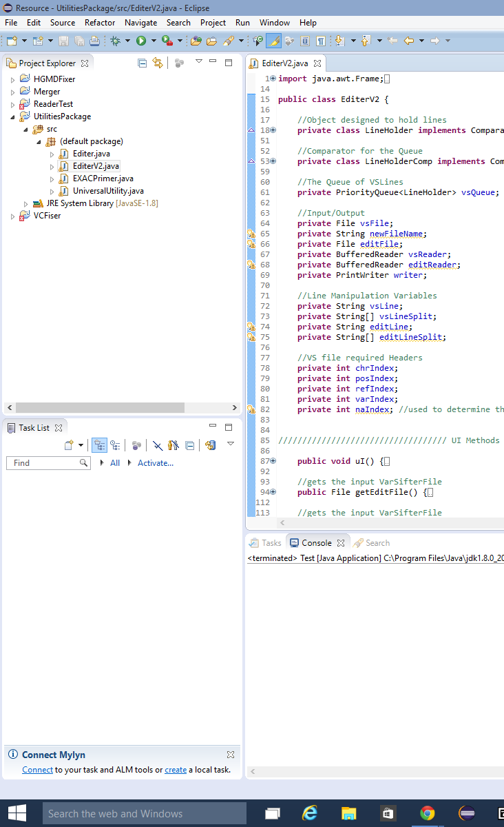Screen dimensions: 504x827
Task: Click the Forward navigation arrow icon
Action: coord(434,41)
